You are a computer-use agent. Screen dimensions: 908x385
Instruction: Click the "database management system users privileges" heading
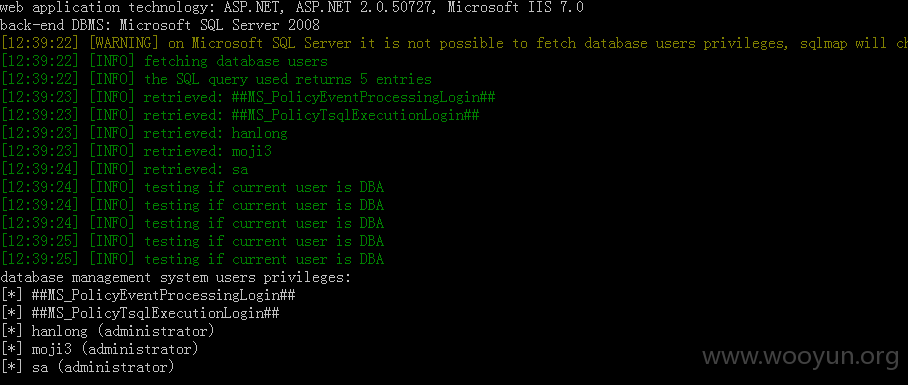point(175,277)
